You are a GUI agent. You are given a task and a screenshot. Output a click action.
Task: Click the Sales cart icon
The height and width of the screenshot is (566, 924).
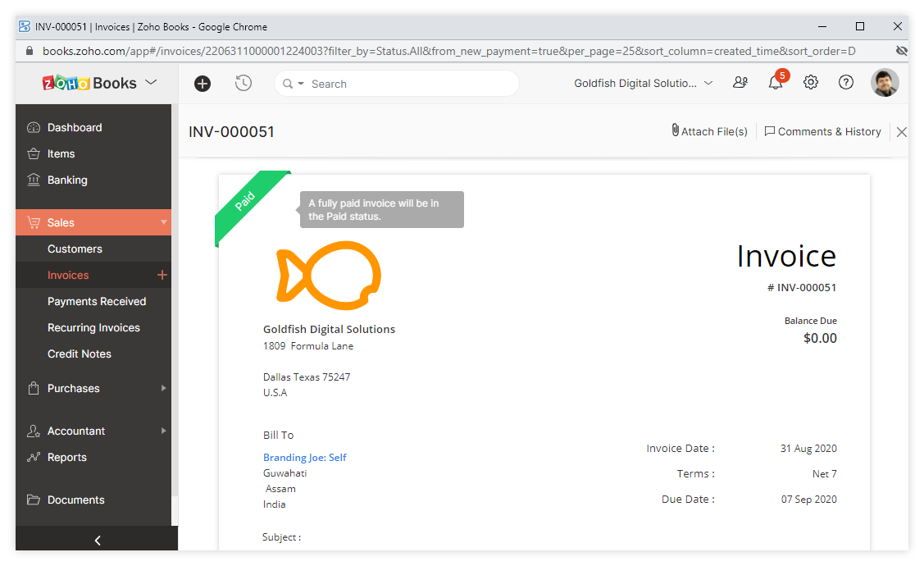(x=34, y=222)
